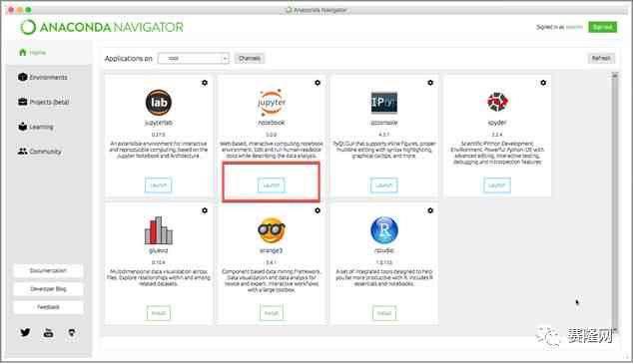Expand the Applications on environment dropdown
The image size is (633, 364).
click(194, 59)
